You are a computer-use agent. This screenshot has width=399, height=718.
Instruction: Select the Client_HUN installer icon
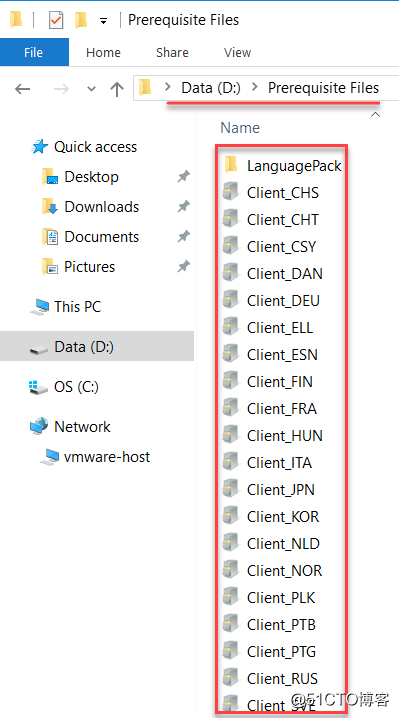tap(231, 435)
